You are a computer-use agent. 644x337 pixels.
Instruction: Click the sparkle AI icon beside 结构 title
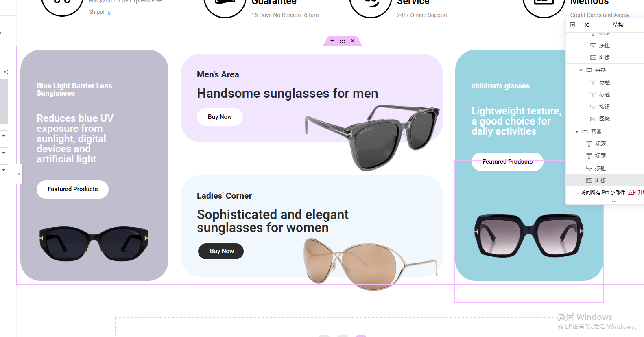point(586,25)
